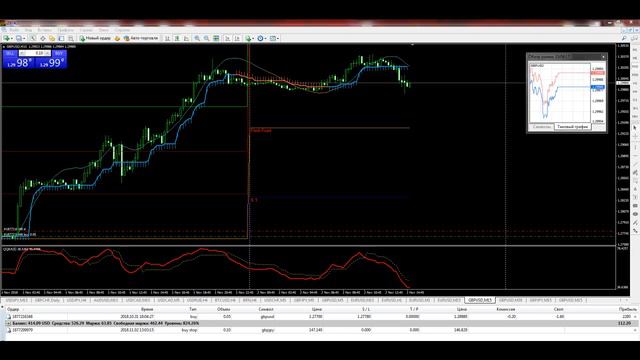Open the chat bubbles icon at top right
The image size is (640, 360).
[x=634, y=38]
